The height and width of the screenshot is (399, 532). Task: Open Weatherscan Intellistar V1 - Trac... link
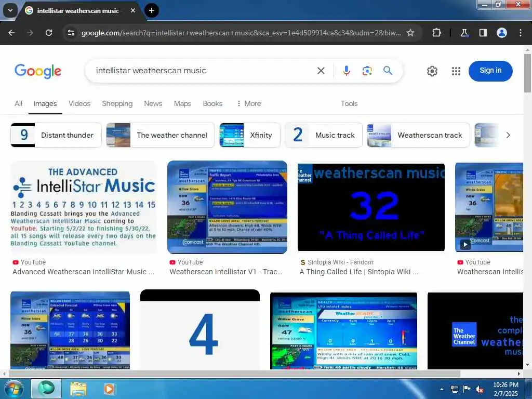coord(225,272)
